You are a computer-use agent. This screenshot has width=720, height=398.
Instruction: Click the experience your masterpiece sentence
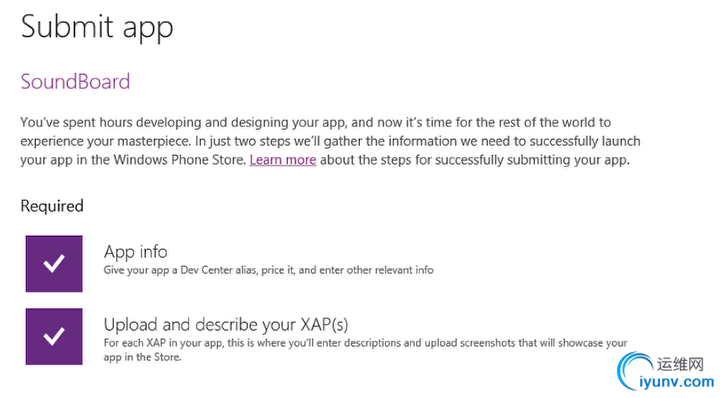(x=106, y=141)
